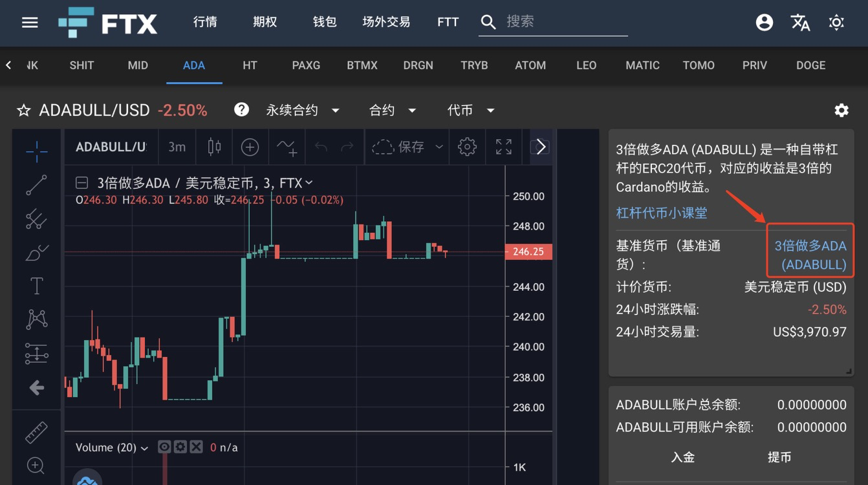Collapse the chart legend minus box
Viewport: 868px width, 485px height.
pyautogui.click(x=81, y=182)
